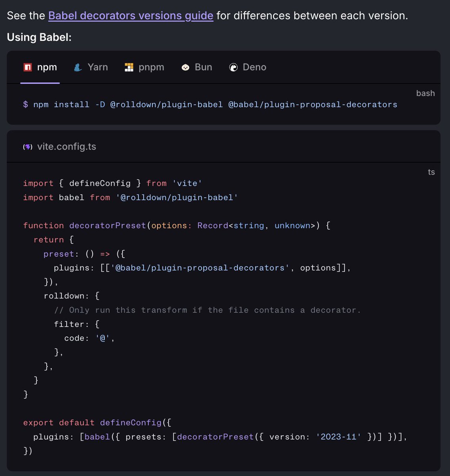Screen dimensions: 450x476
Task: Click the 'unknown' type in the generic
Action: pos(293,226)
